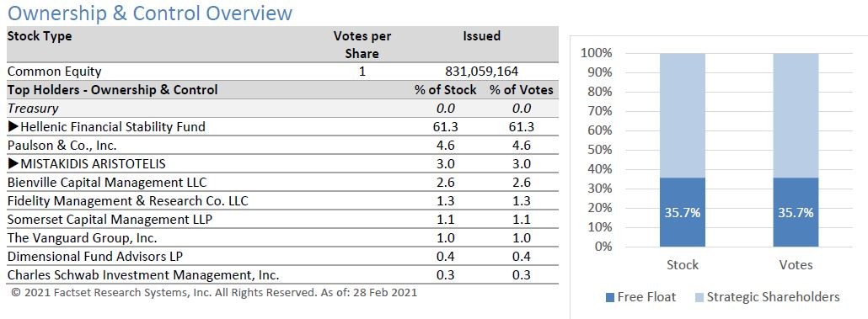This screenshot has width=868, height=319.
Task: Click the % of Votes column header
Action: tap(521, 90)
